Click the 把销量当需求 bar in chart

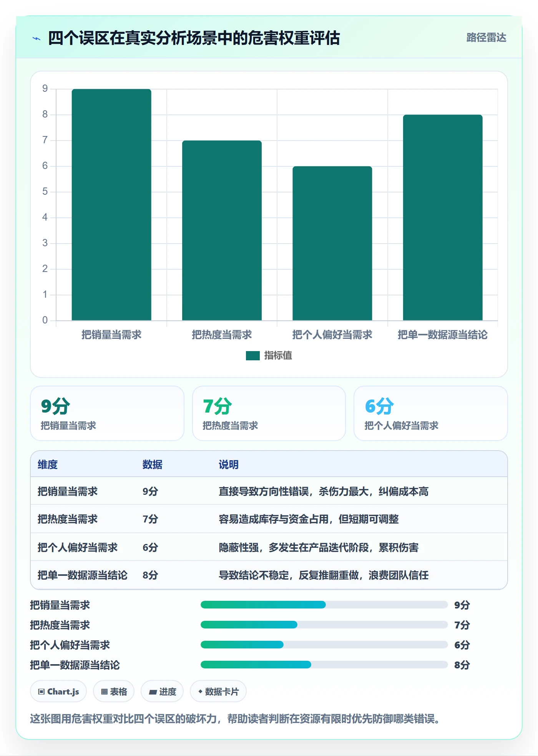pos(111,205)
